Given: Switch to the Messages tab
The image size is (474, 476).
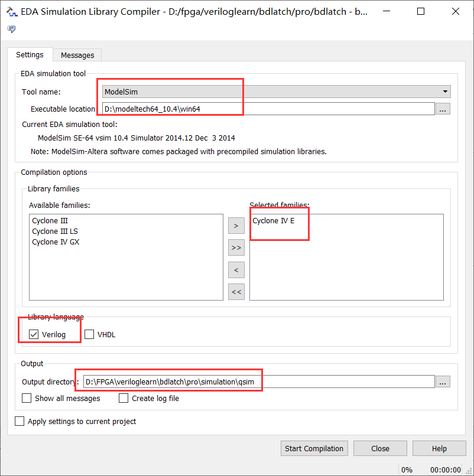Looking at the screenshot, I should coord(77,56).
